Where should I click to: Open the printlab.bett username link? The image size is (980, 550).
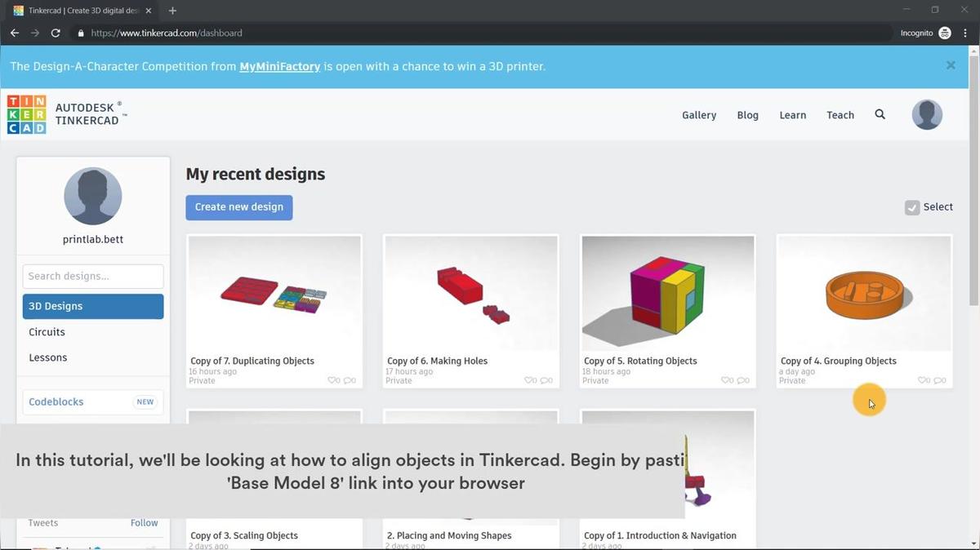tap(93, 239)
